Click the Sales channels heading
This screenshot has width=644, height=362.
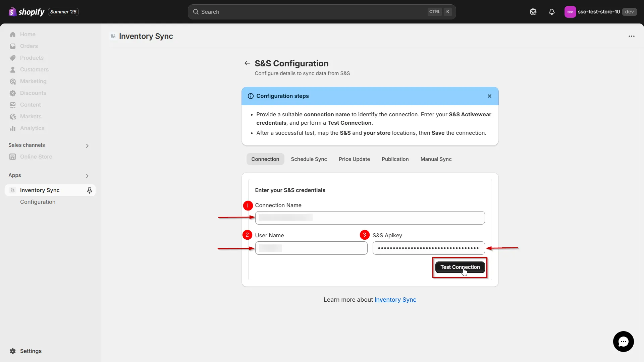pyautogui.click(x=26, y=145)
